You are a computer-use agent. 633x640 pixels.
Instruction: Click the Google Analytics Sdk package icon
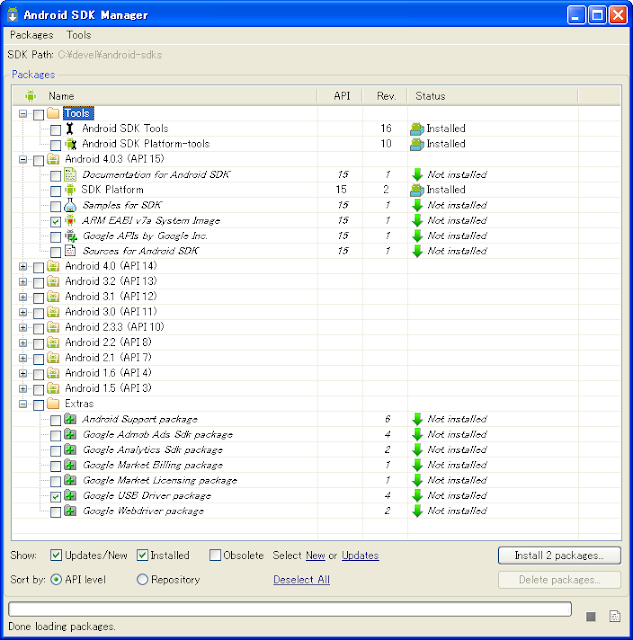(x=70, y=450)
